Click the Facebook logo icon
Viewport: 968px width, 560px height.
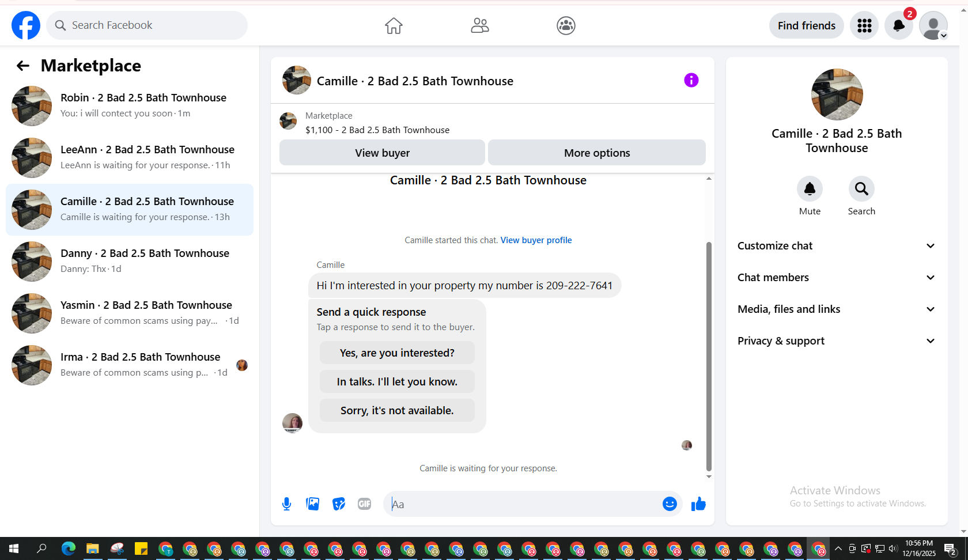click(x=26, y=25)
